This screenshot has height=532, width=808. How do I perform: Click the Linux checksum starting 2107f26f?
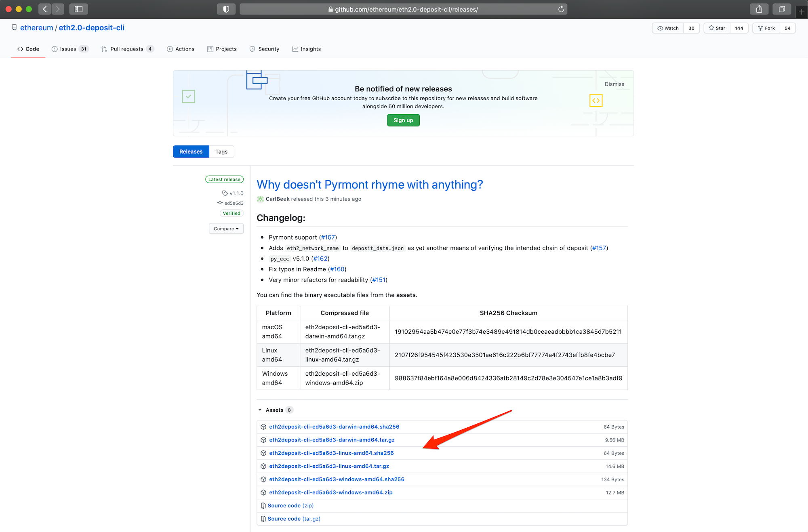coord(505,355)
